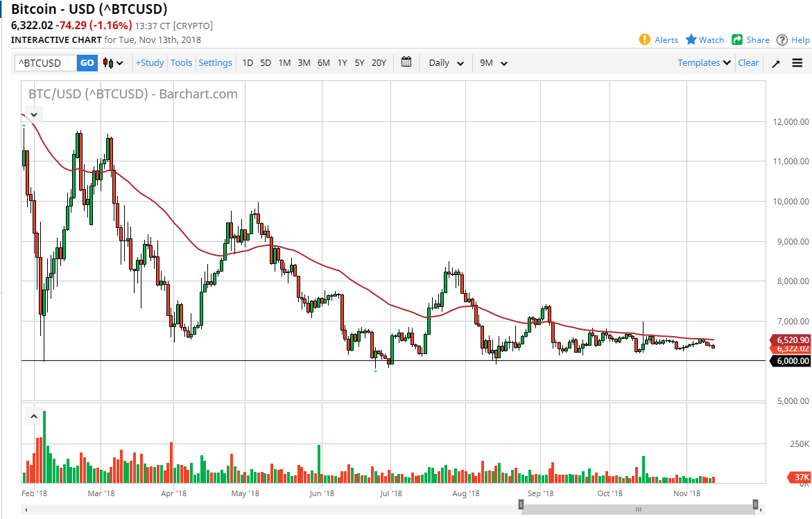Click the chart range scrollbar handle
This screenshot has height=519, width=812.
click(639, 509)
